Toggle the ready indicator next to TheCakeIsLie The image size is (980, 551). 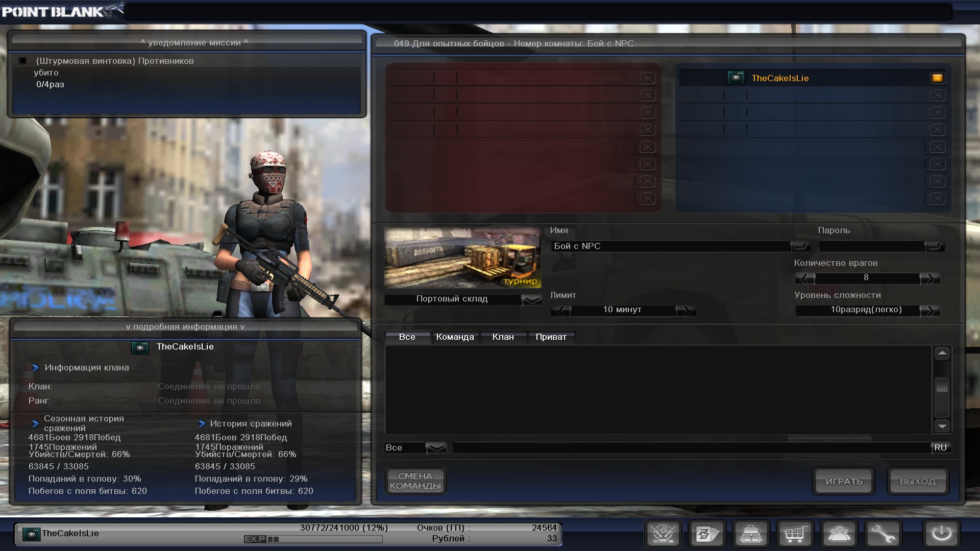click(x=937, y=78)
